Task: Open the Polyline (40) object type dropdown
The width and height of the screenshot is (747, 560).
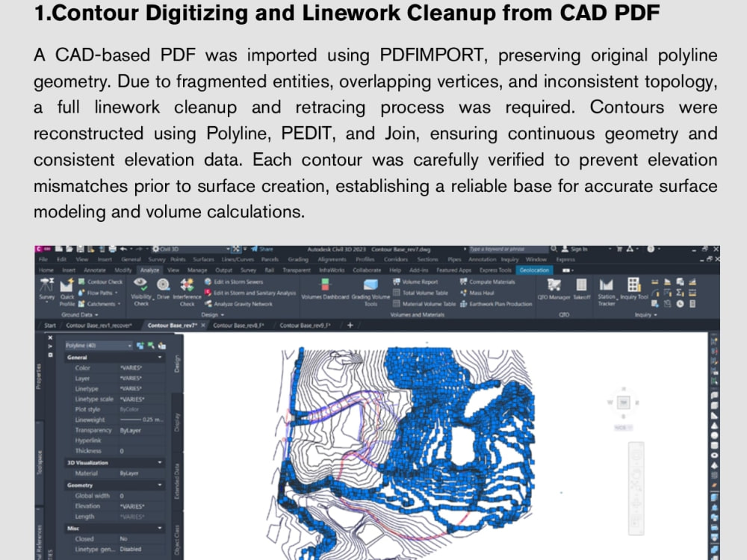Action: 98,346
